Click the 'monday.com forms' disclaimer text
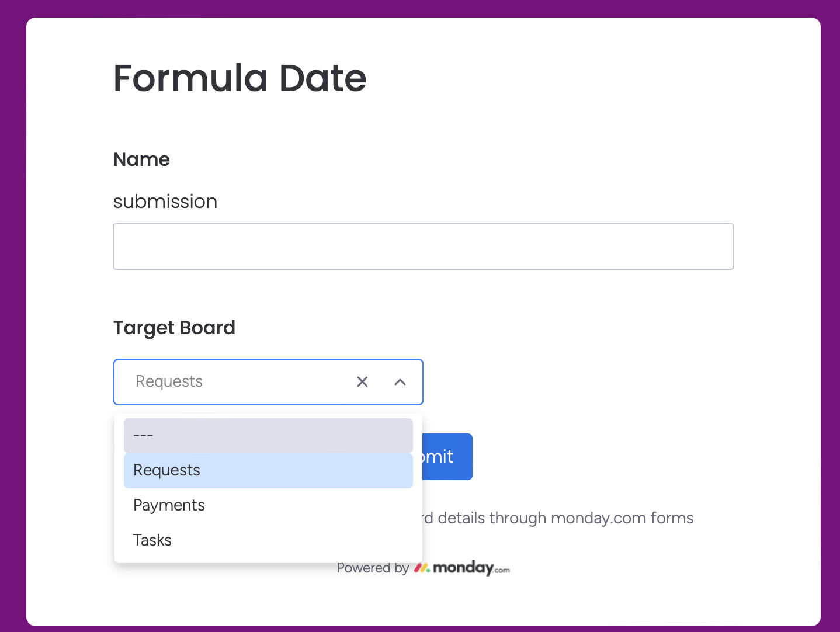 click(622, 518)
